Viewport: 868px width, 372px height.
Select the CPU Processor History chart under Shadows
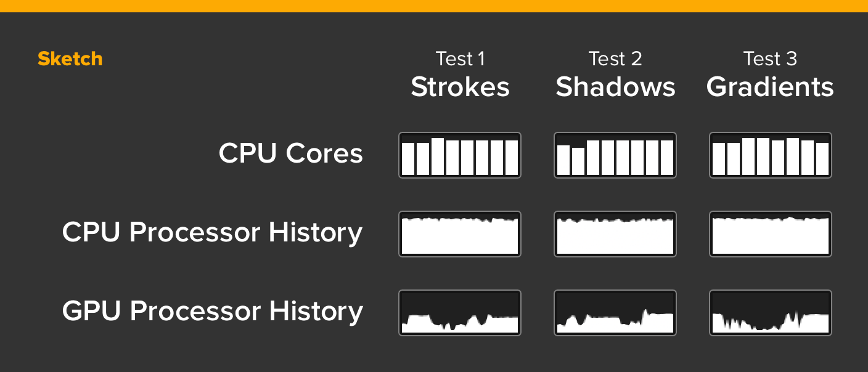[615, 234]
